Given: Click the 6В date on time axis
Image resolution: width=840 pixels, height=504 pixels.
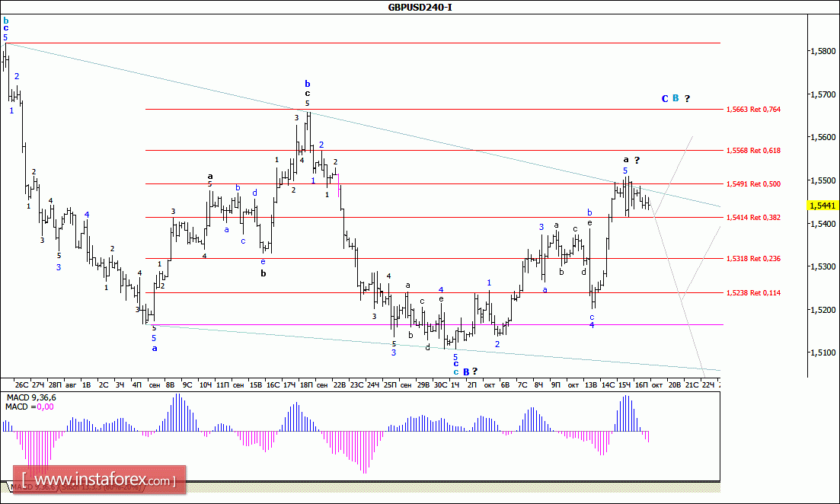Looking at the screenshot, I should point(505,384).
